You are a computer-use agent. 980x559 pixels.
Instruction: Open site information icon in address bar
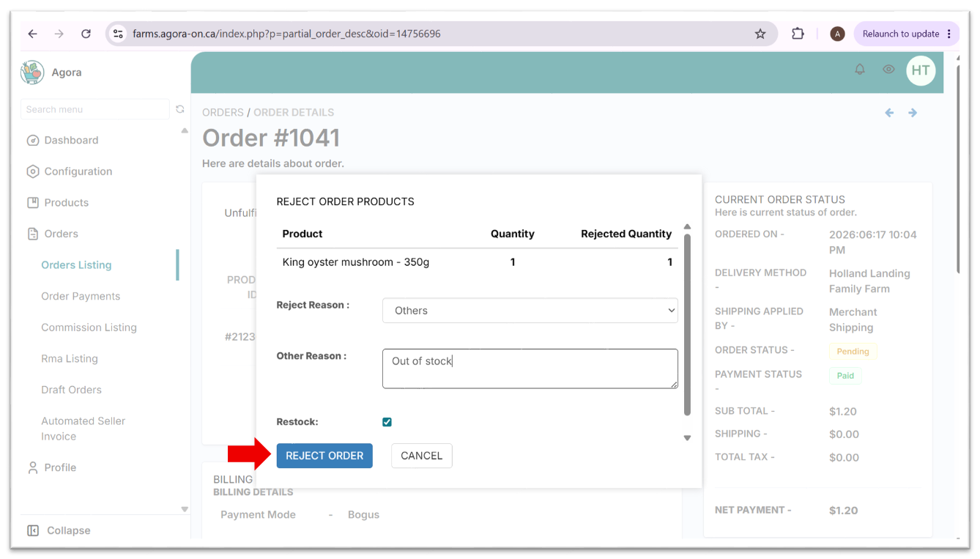118,34
